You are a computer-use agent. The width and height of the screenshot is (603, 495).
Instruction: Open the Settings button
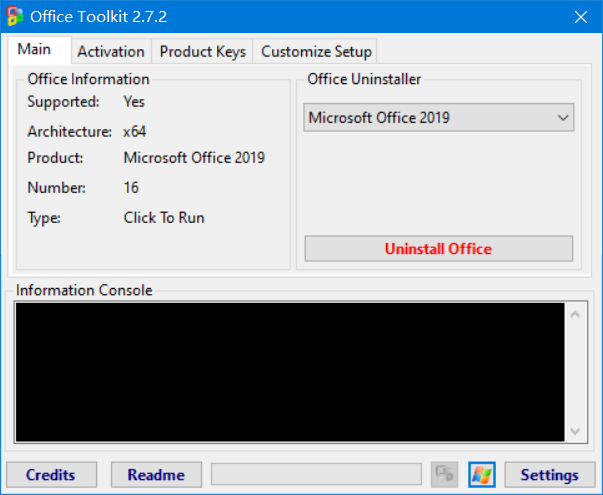point(549,474)
